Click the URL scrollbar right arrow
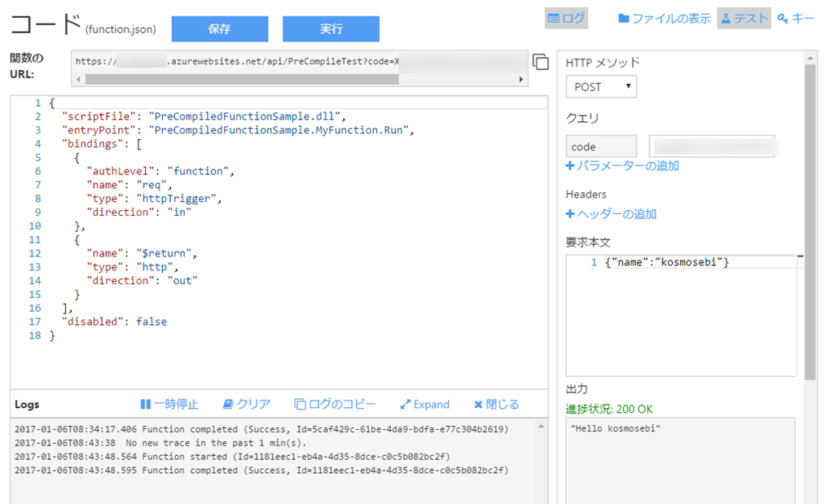 [x=520, y=79]
